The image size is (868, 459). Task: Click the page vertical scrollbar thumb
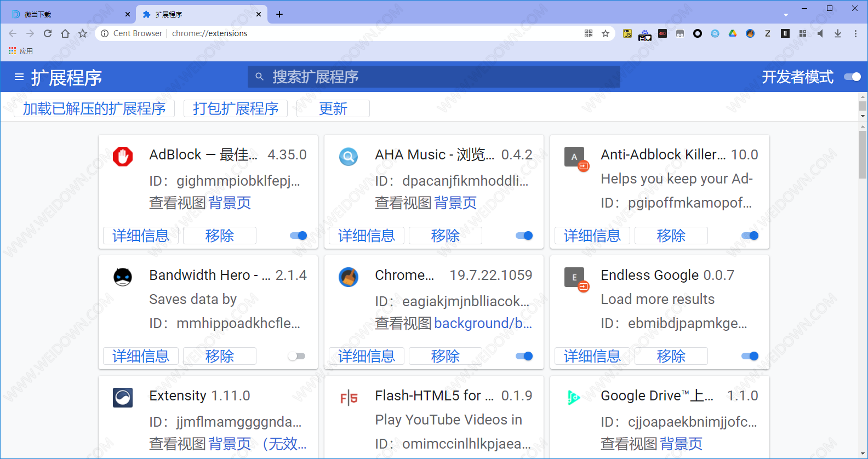pyautogui.click(x=863, y=154)
